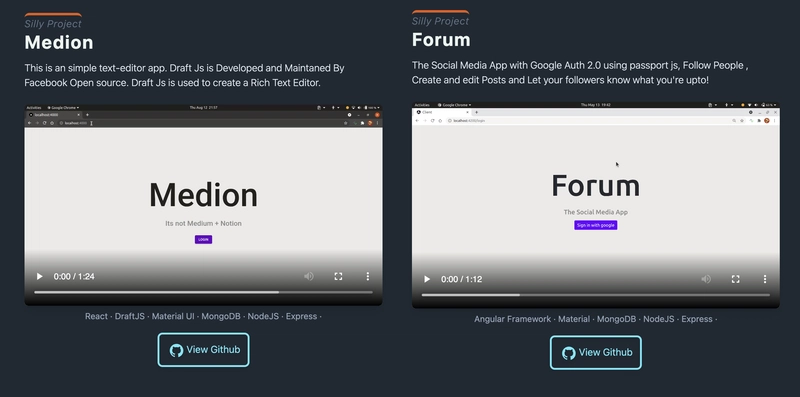Mute the Medion video volume icon
Image resolution: width=800 pixels, height=397 pixels.
pos(309,277)
